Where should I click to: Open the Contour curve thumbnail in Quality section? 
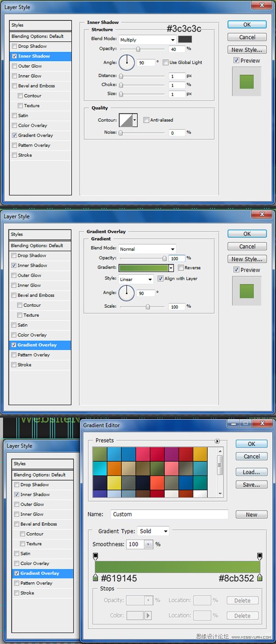click(x=126, y=120)
